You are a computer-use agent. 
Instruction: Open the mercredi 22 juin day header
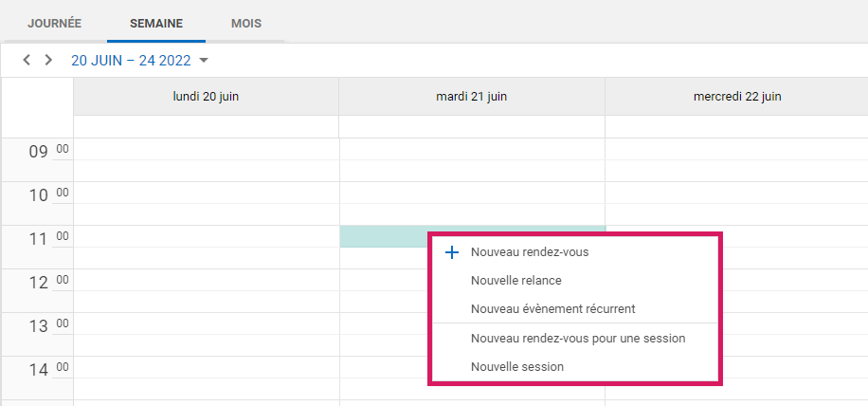(x=736, y=97)
